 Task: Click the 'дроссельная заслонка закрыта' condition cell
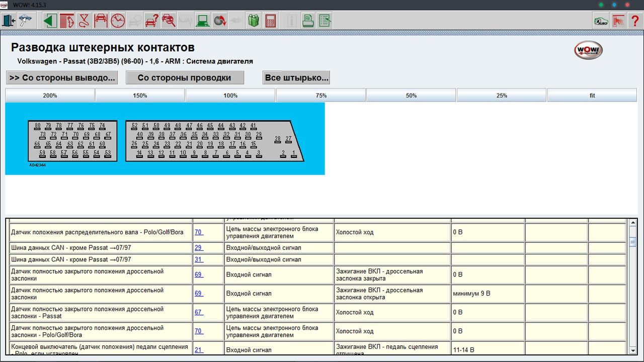click(x=392, y=275)
